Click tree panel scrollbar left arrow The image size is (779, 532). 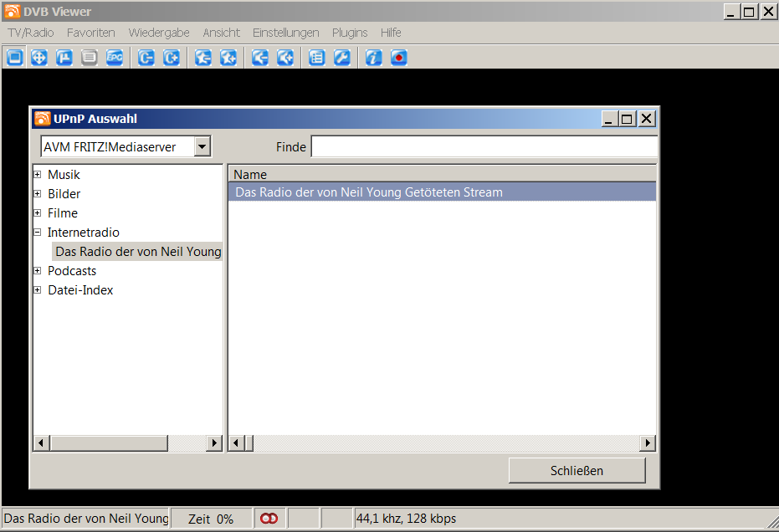[41, 442]
